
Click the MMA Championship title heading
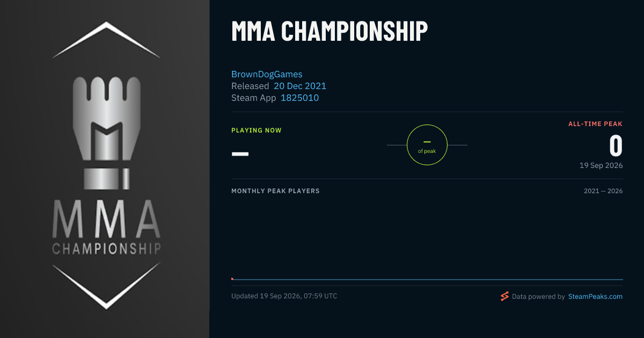[330, 31]
